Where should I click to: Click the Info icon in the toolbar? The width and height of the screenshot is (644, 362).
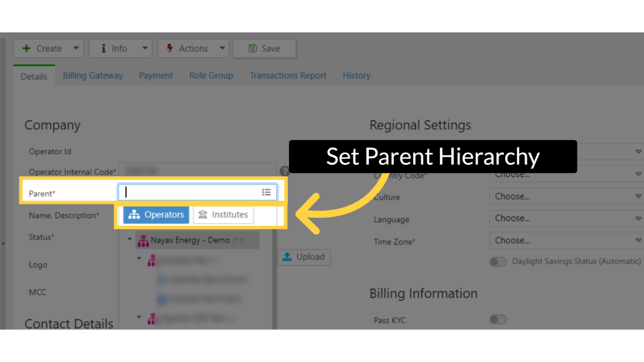point(103,48)
